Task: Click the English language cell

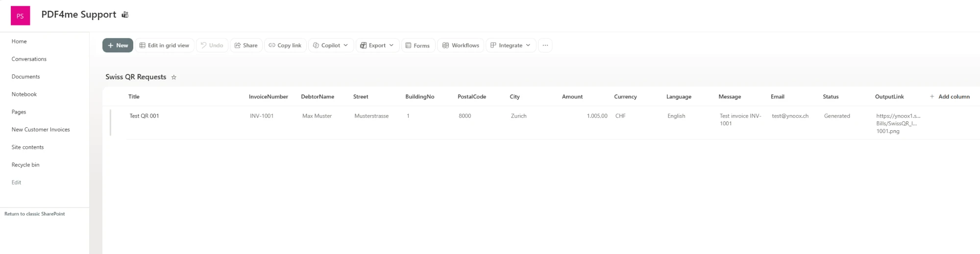Action: [676, 116]
